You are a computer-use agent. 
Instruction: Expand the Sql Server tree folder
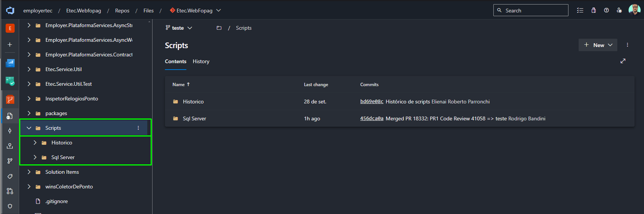coord(35,157)
